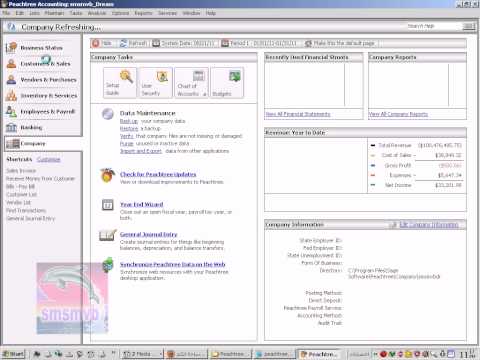Open the Business Status navigation icon

point(11,48)
